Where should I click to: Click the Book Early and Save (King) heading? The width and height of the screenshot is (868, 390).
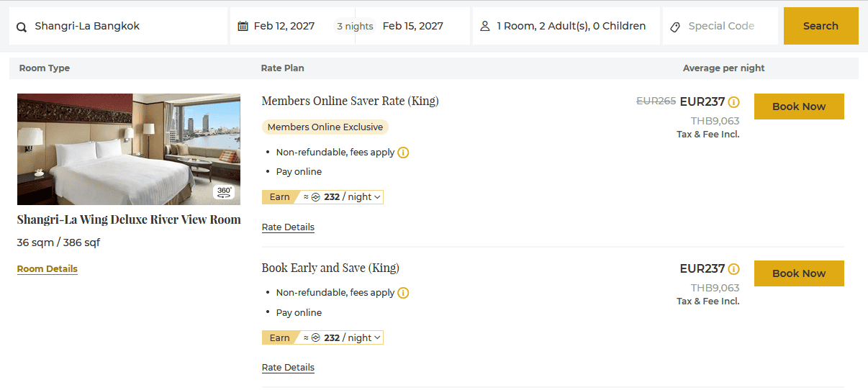tap(330, 268)
